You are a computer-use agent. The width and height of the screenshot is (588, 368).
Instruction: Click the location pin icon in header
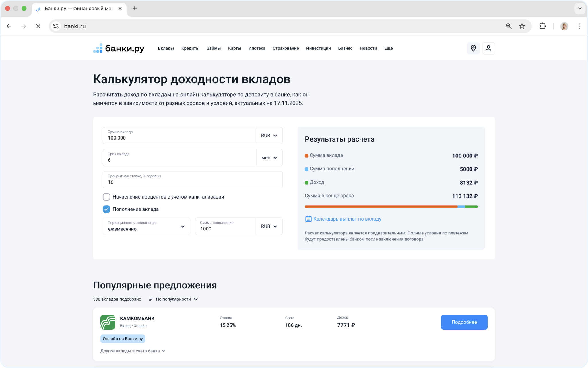(x=473, y=48)
